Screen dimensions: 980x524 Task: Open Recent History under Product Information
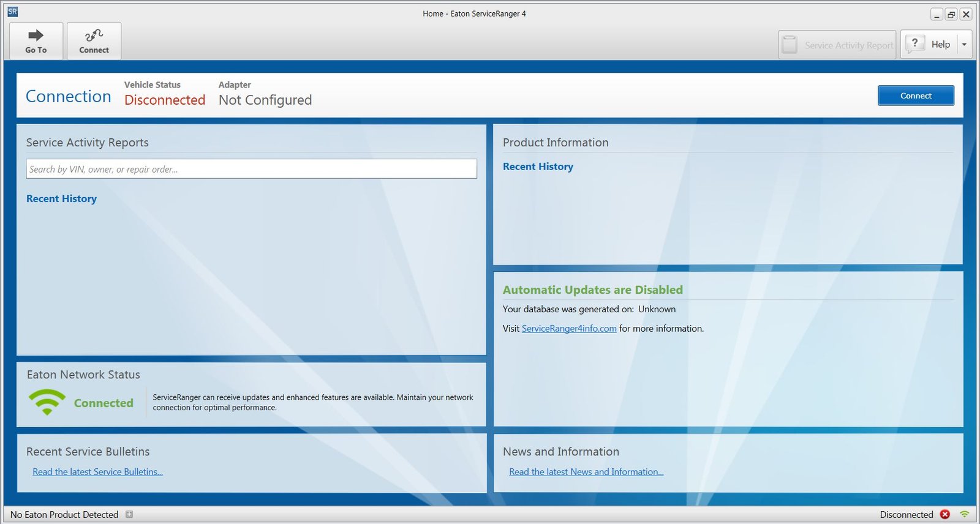[x=538, y=167]
